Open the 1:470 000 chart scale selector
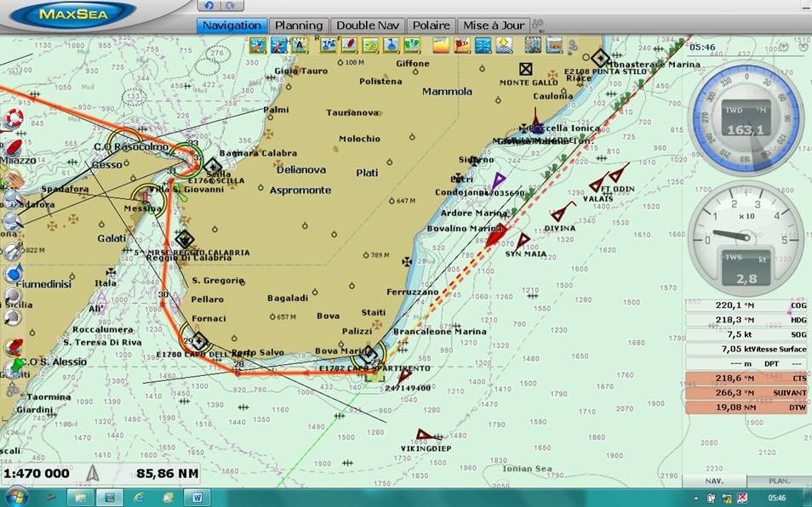This screenshot has width=812, height=507. pyautogui.click(x=37, y=474)
